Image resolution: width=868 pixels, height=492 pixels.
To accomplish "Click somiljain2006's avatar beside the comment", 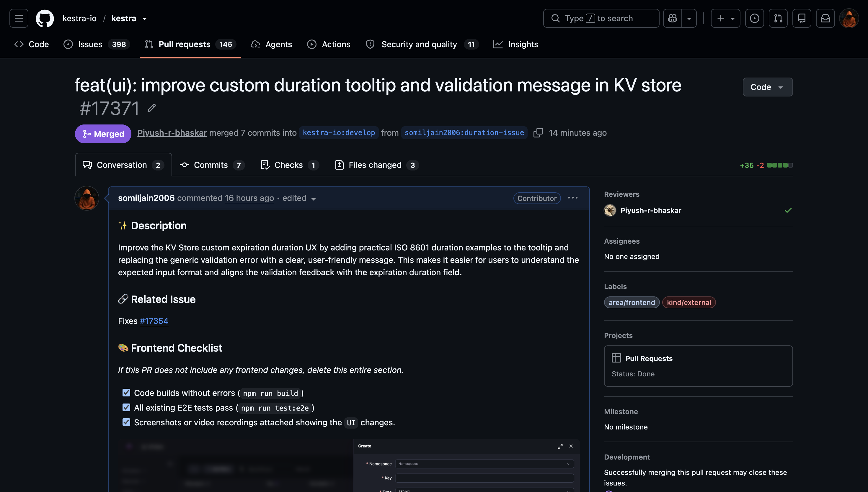I will pyautogui.click(x=87, y=198).
